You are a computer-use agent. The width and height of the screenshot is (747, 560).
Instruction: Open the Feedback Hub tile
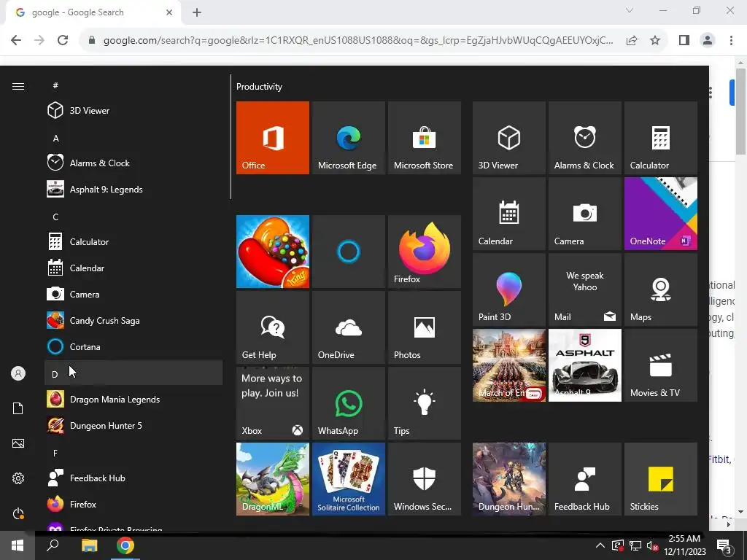tap(584, 478)
